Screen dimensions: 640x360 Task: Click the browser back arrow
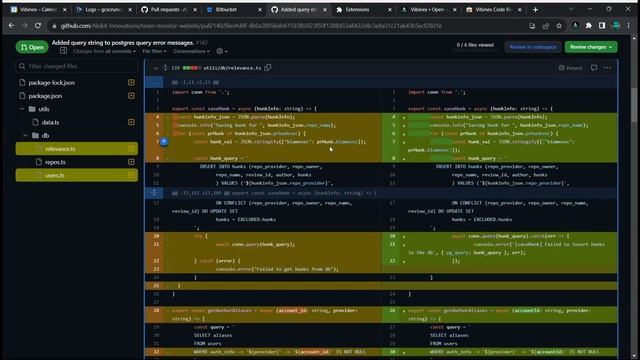pos(11,25)
